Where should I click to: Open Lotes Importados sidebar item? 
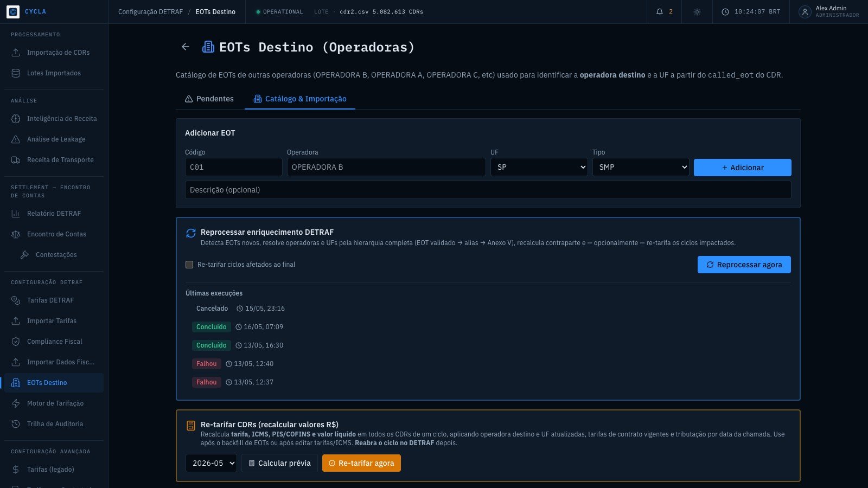(x=54, y=73)
